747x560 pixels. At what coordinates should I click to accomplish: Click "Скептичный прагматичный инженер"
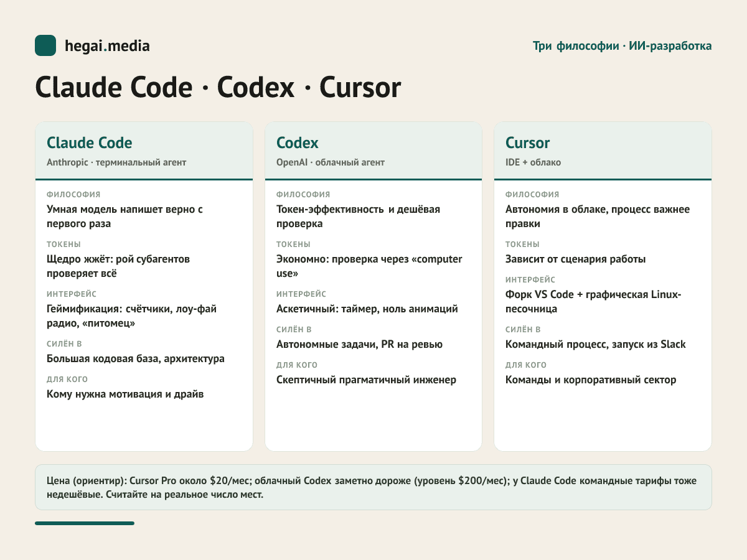(x=366, y=380)
